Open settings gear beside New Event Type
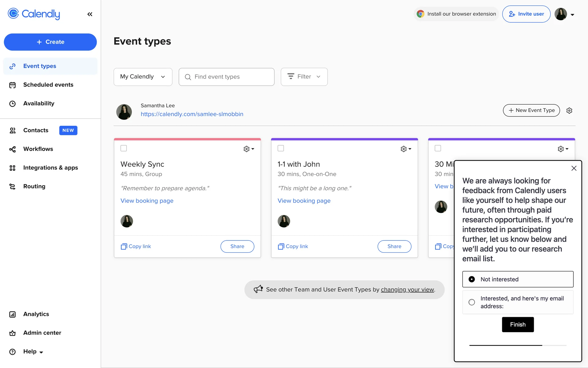The width and height of the screenshot is (588, 368). 569,110
